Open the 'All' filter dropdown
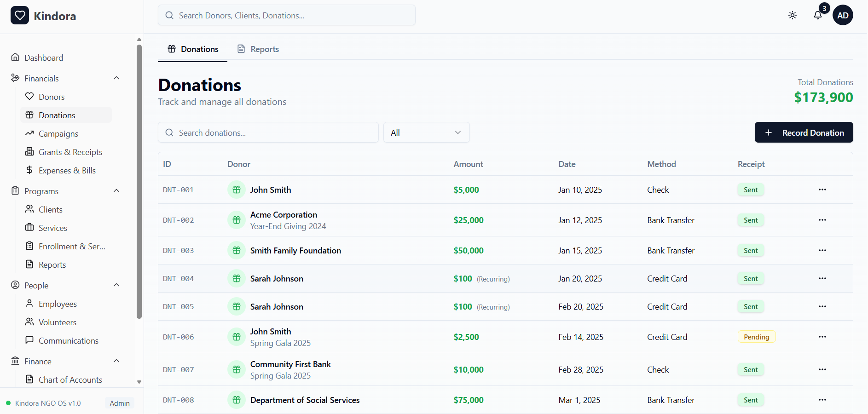This screenshot has height=414, width=868. pyautogui.click(x=426, y=132)
